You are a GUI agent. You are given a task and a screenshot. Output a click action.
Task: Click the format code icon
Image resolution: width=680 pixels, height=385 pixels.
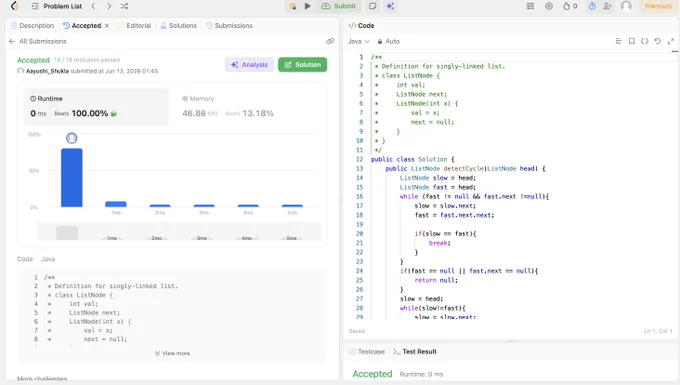coord(618,41)
